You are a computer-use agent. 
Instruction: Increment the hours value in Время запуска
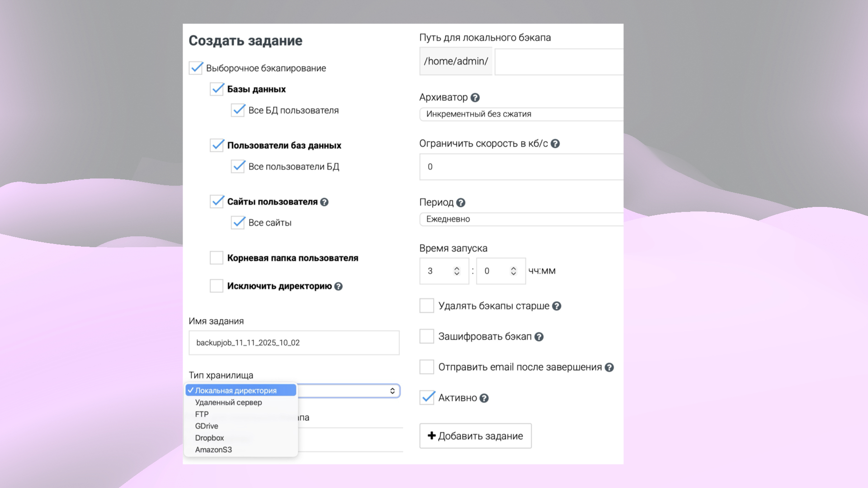(457, 267)
